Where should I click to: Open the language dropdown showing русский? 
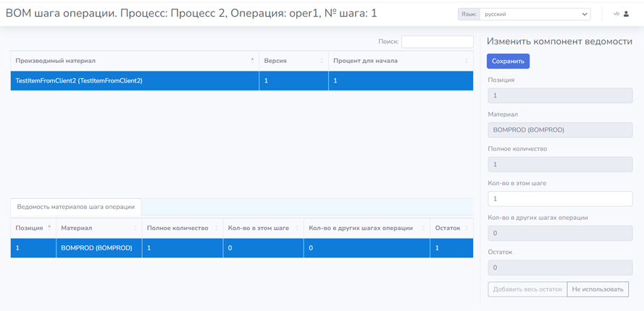click(535, 14)
